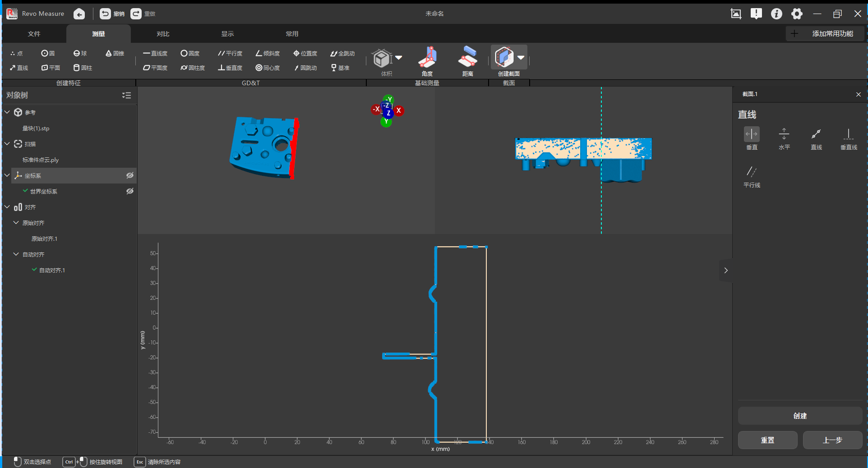Open the 创建截面 dropdown arrow
The width and height of the screenshot is (868, 468).
pos(521,57)
